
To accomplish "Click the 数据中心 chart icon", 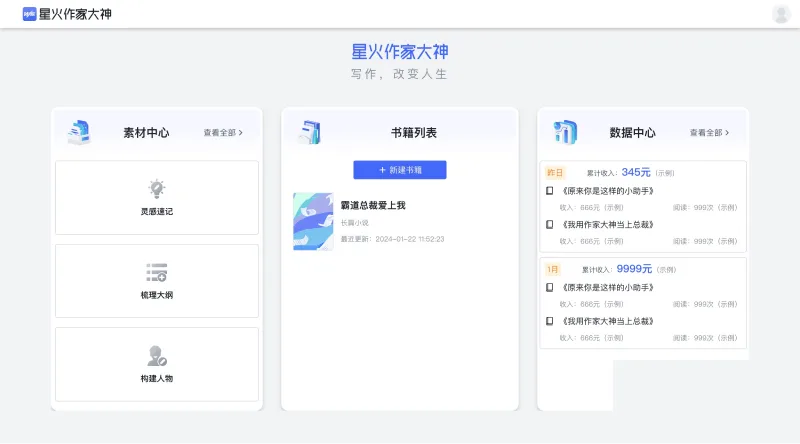I will [x=565, y=132].
